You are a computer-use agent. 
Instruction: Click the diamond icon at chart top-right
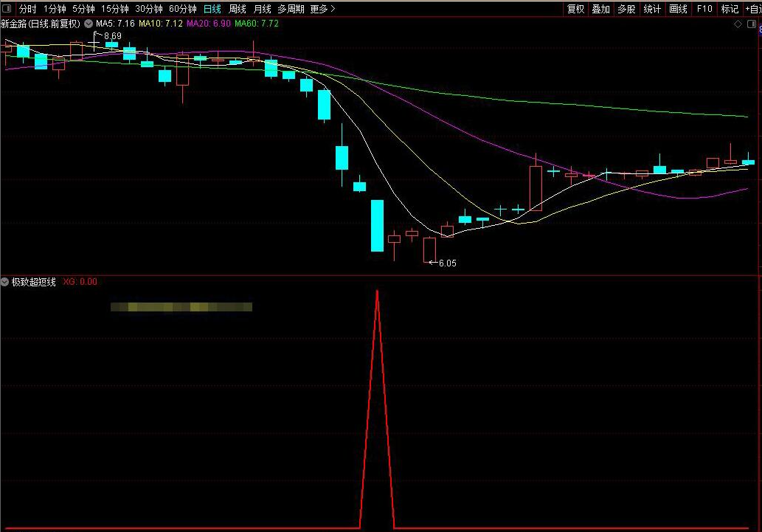click(738, 24)
